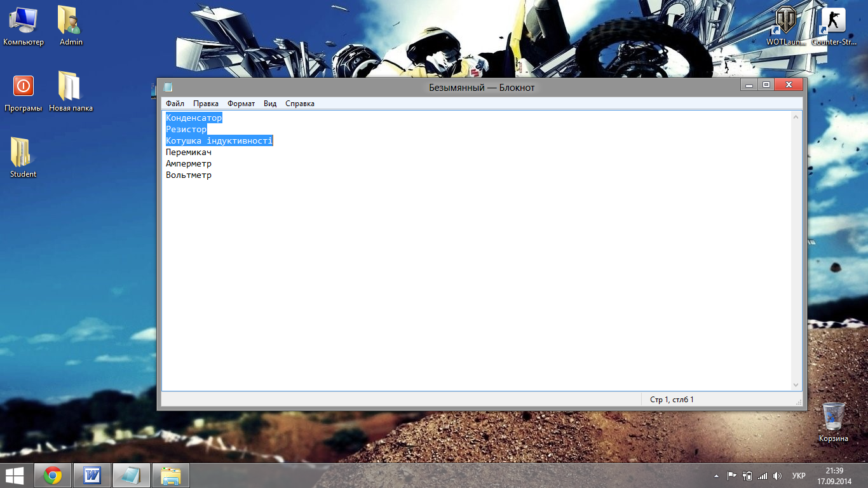Click the word Конденсатор in the text
The height and width of the screenshot is (488, 868).
point(194,118)
